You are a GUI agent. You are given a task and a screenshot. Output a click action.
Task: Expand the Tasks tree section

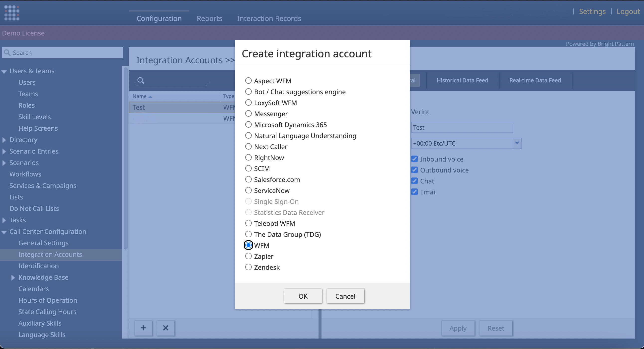tap(4, 220)
